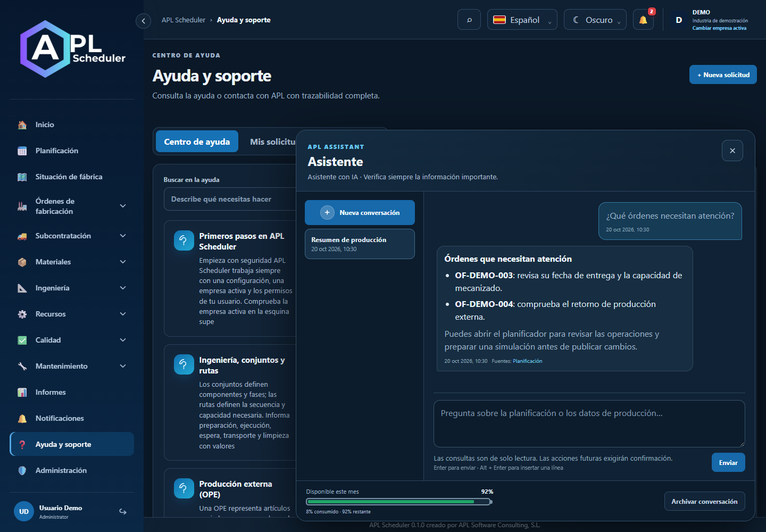Click the Ingeniería ruler icon
This screenshot has height=532, width=766.
(x=22, y=288)
